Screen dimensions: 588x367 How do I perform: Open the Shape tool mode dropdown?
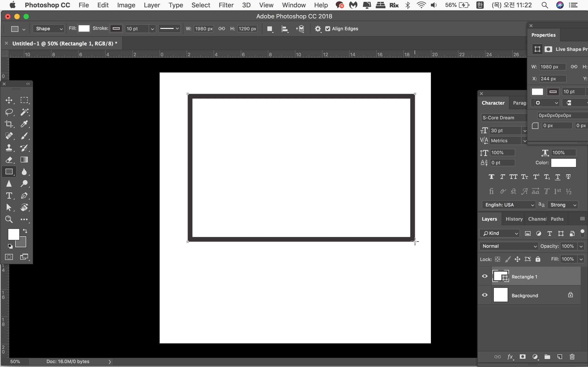(x=49, y=29)
